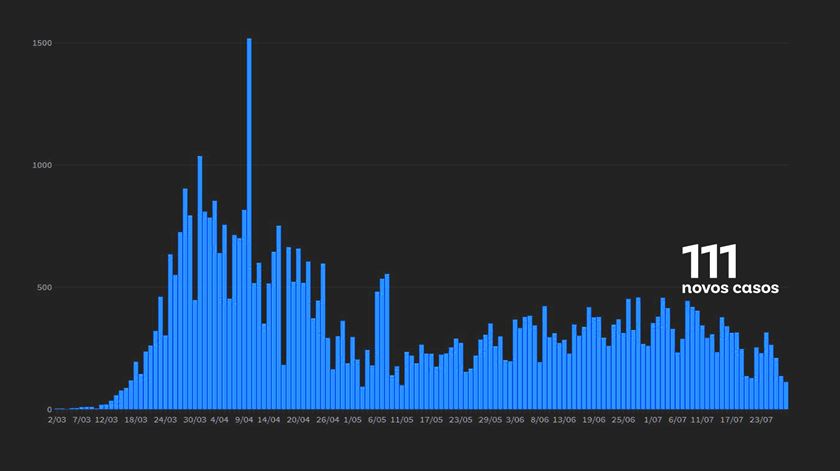Select the 1/07 date label
This screenshot has width=840, height=471.
(652, 420)
